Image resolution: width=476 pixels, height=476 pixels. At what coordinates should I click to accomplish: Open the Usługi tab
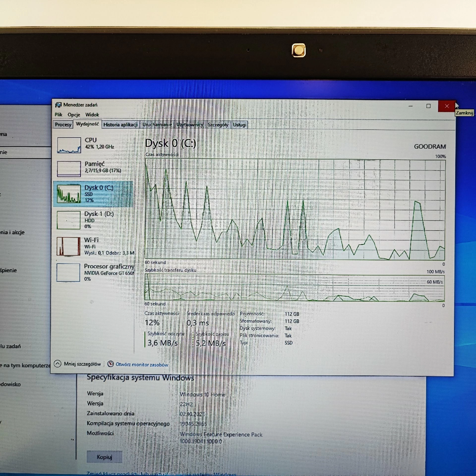(239, 125)
